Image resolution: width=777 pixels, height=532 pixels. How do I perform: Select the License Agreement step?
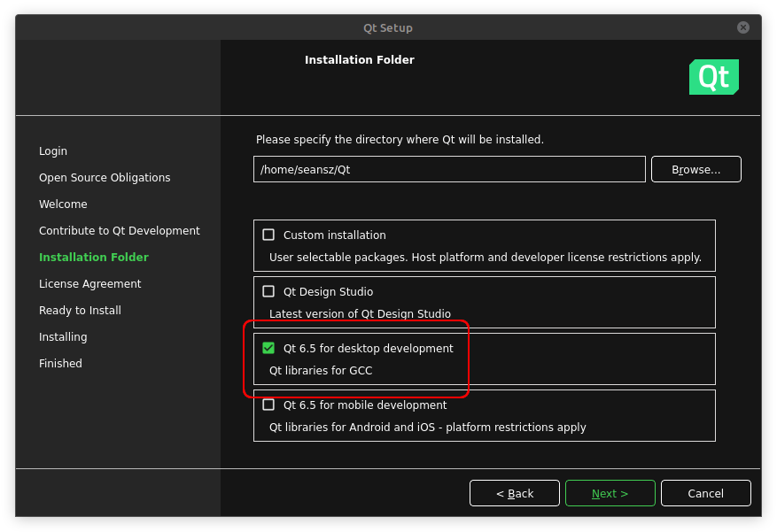click(90, 283)
